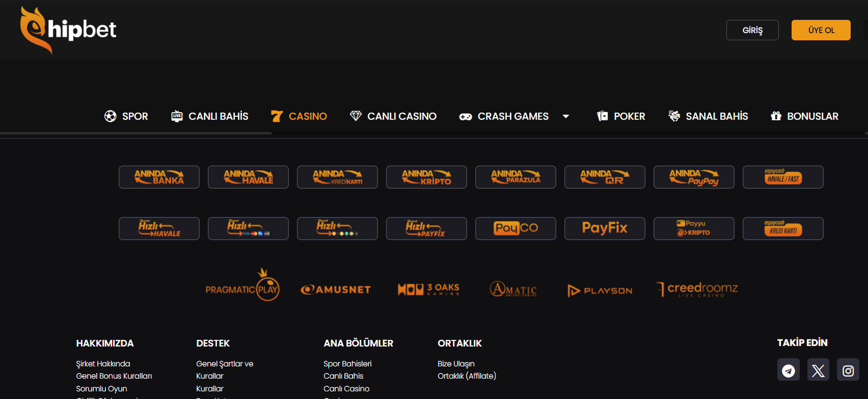The image size is (868, 399).
Task: Open the Bonuslar menu item
Action: [x=804, y=117]
